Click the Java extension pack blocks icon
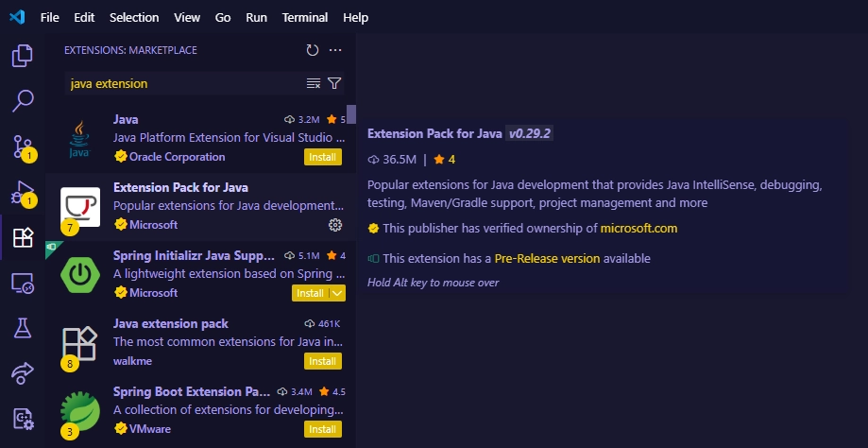This screenshot has height=448, width=868. point(79,342)
